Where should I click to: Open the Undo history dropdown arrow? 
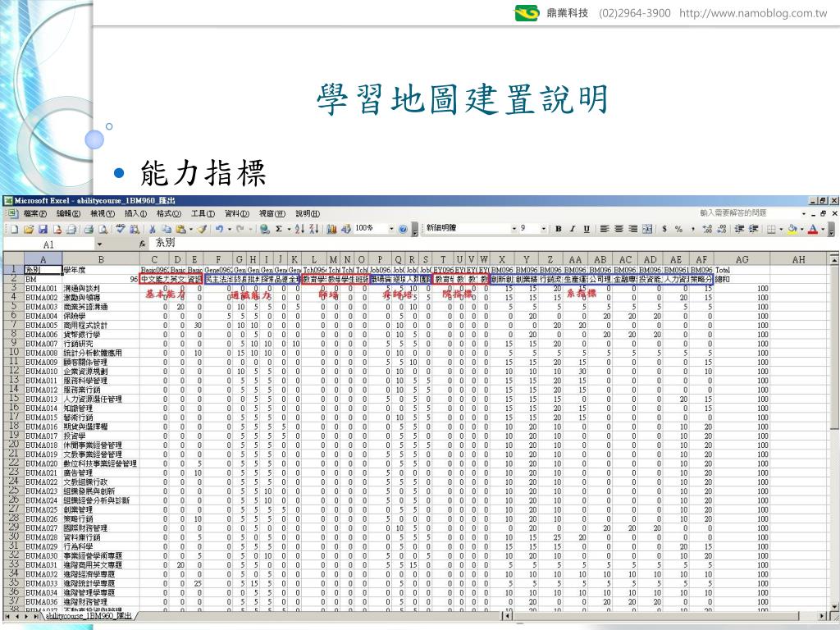pyautogui.click(x=230, y=230)
